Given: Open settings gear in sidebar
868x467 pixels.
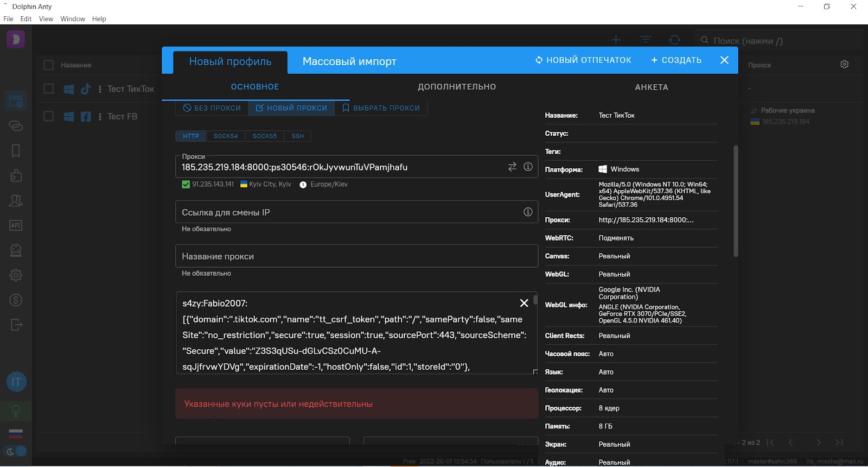Looking at the screenshot, I should click(16, 275).
